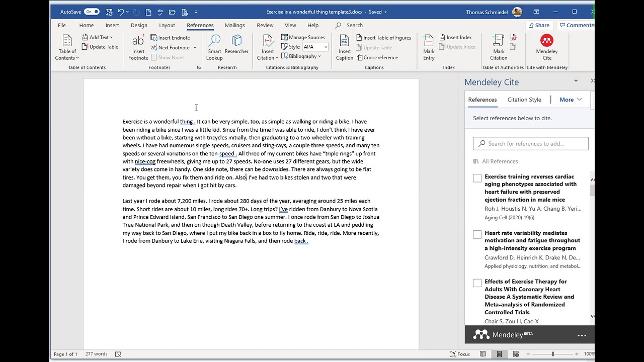Expand the Add Text dropdown

point(97,37)
